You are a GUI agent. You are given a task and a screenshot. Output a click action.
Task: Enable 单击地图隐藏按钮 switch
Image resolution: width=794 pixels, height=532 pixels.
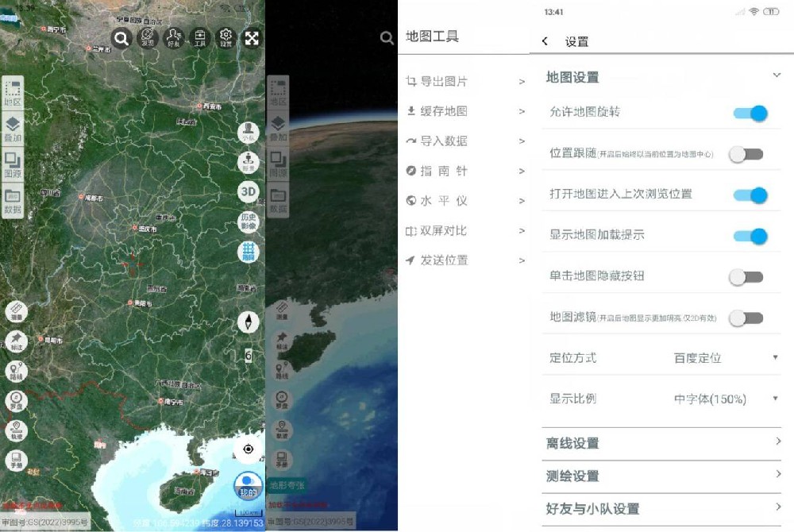point(746,277)
